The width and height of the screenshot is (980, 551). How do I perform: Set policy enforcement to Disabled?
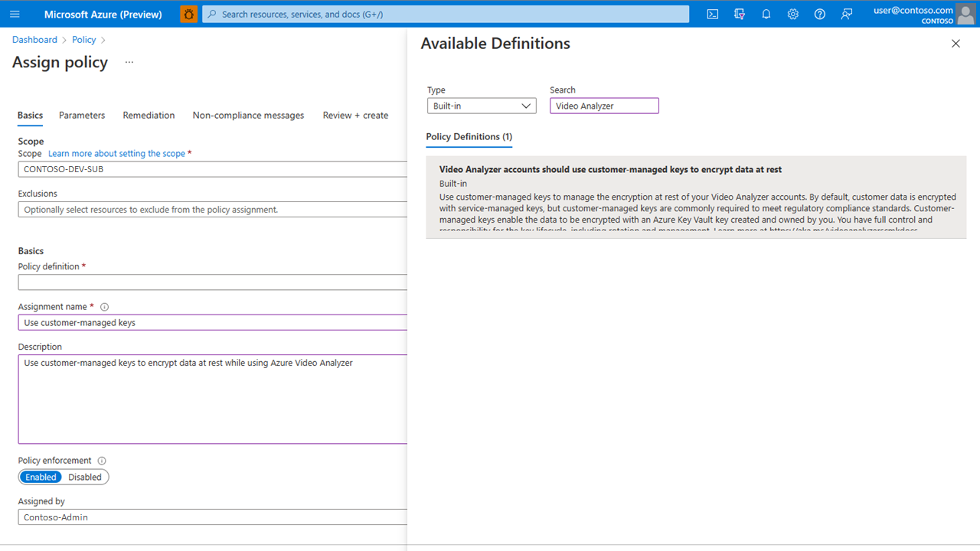tap(85, 477)
